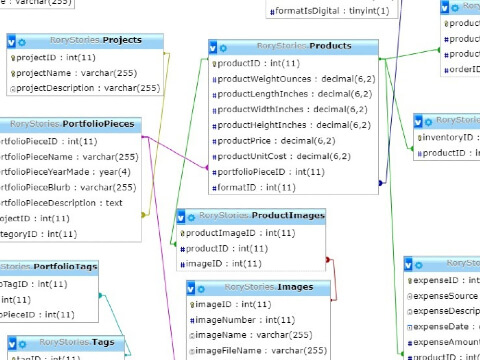This screenshot has width=480, height=360.
Task: Select the RoryStories.PortfolioPieces table title
Action: (x=72, y=124)
